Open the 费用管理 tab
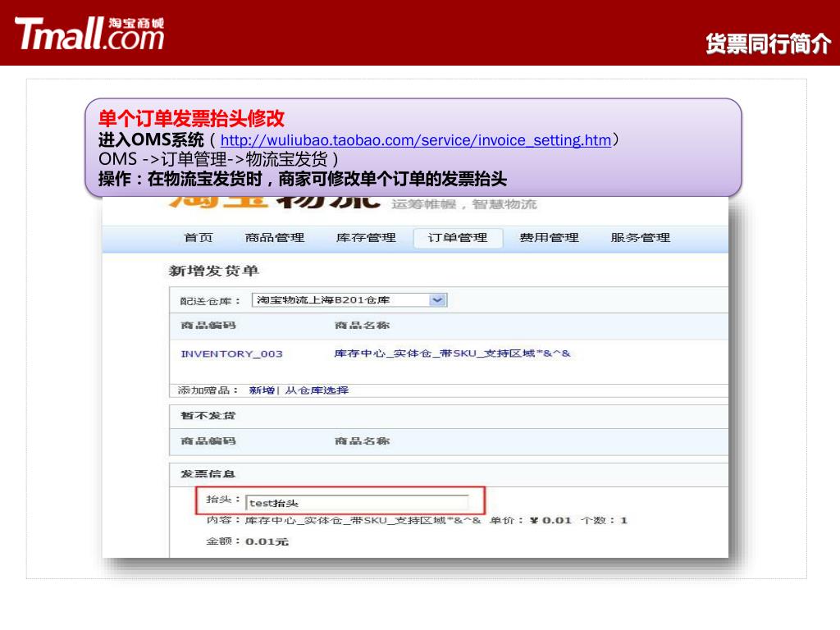This screenshot has width=840, height=630. tap(549, 237)
